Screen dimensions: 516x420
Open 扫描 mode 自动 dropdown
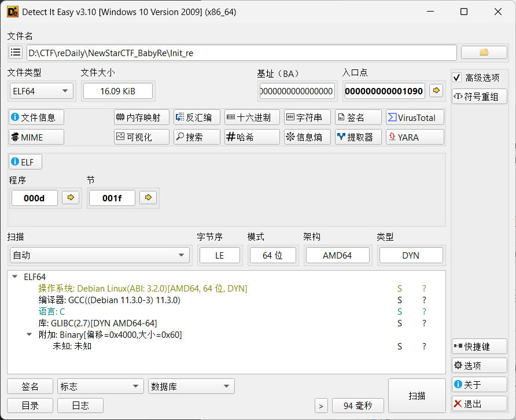coord(99,255)
